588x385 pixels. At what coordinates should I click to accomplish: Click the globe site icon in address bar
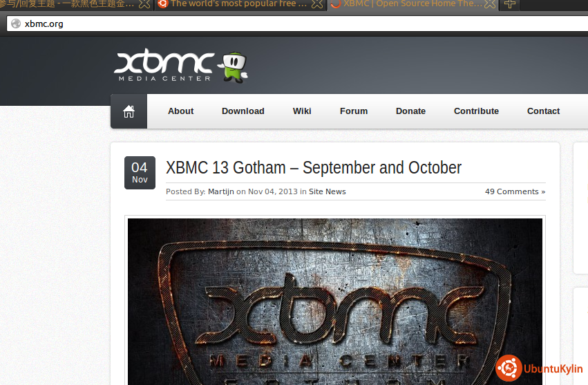(x=15, y=24)
